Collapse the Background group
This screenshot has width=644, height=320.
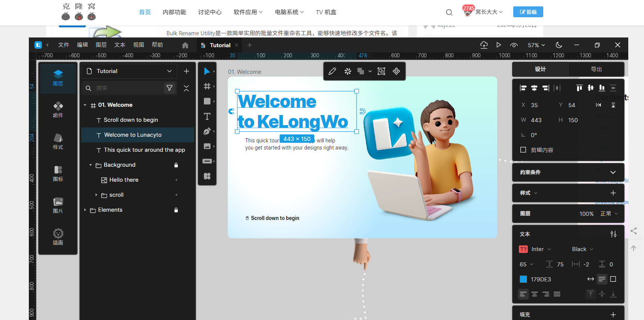[90, 165]
